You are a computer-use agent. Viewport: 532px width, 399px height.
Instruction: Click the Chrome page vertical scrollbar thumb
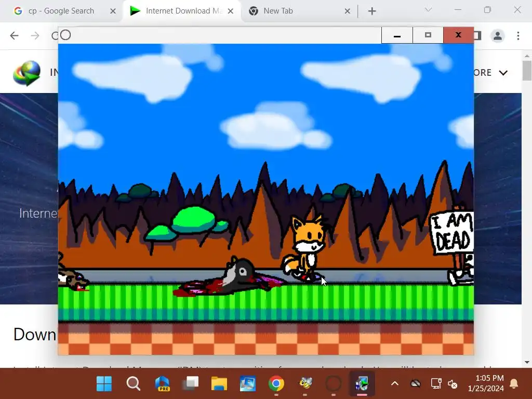pos(527,71)
